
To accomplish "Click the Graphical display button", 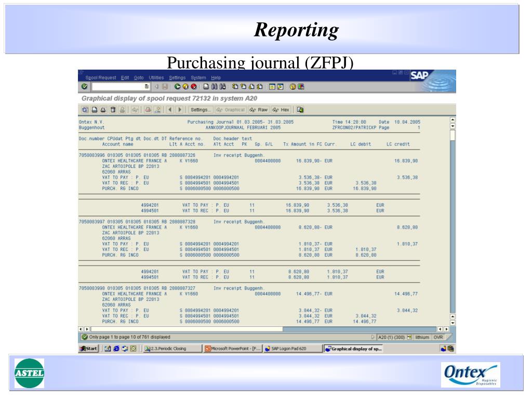I will tap(230, 110).
